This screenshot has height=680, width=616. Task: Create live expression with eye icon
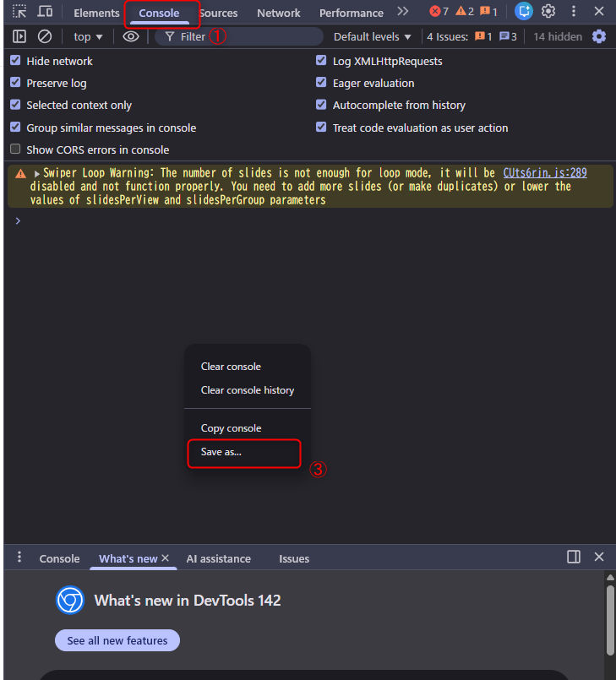130,36
